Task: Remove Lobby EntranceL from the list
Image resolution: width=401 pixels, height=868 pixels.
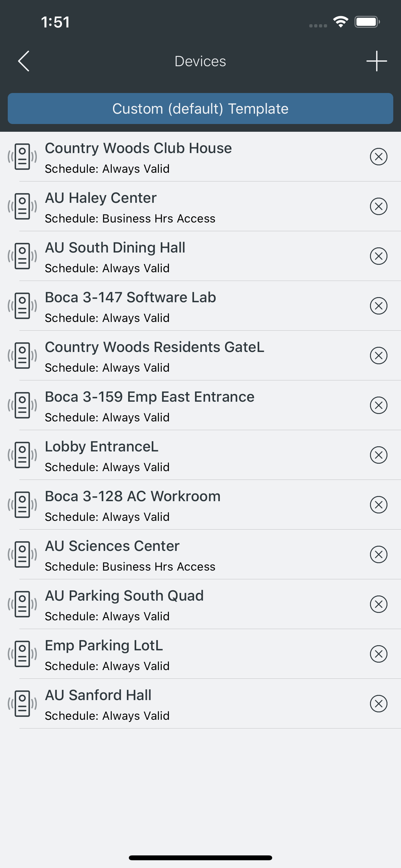Action: pyautogui.click(x=378, y=455)
